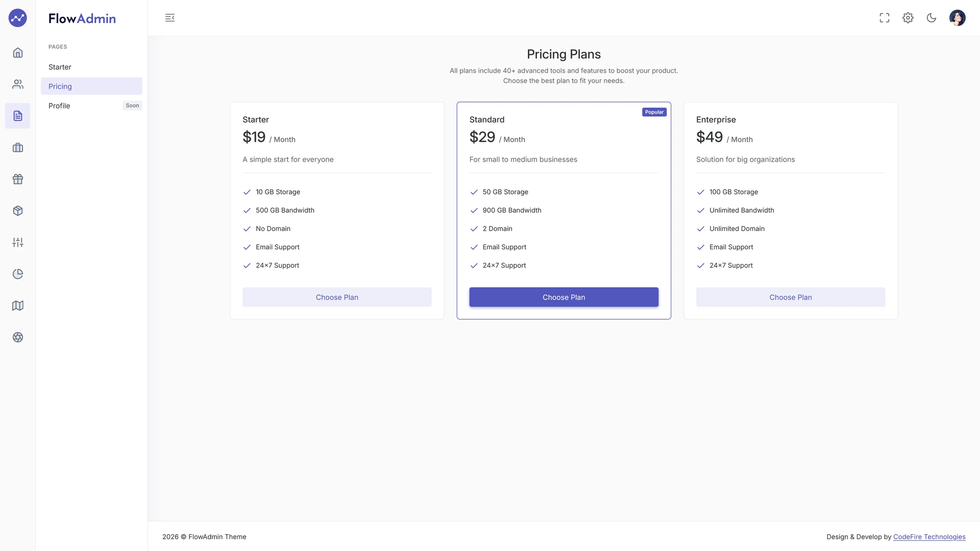Click the checkmark next to Unlimited Domain
The image size is (980, 551).
[701, 229]
